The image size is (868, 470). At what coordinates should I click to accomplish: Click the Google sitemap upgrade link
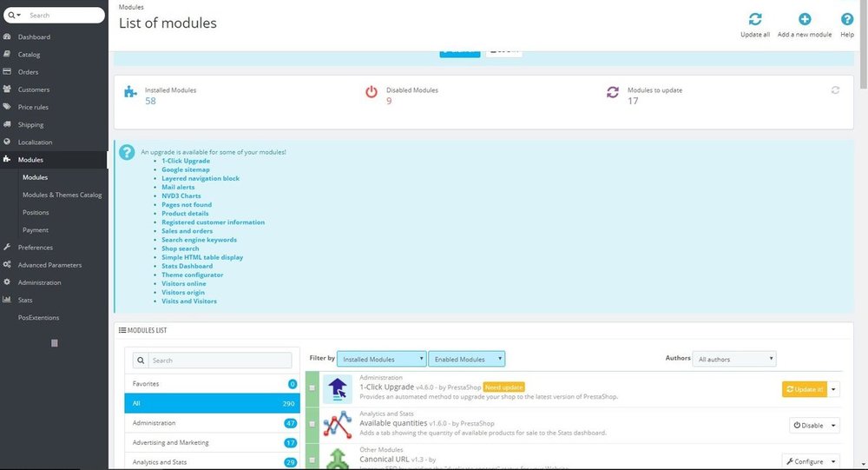click(x=186, y=169)
